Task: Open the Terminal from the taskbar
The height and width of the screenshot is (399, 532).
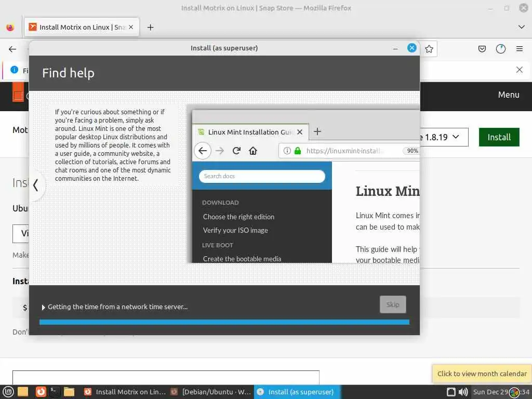Action: click(x=55, y=392)
